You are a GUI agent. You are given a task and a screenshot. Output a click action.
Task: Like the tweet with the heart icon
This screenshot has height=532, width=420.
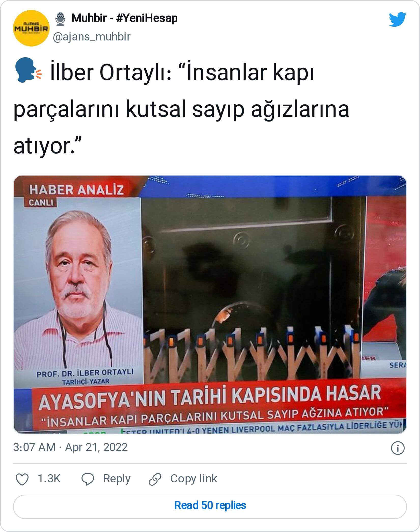[x=22, y=479]
